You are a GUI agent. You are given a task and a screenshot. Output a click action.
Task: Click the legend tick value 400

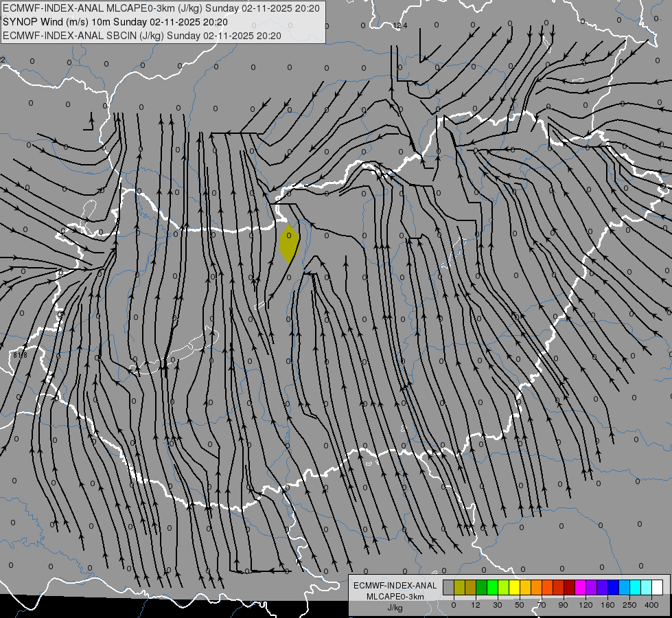[651, 605]
